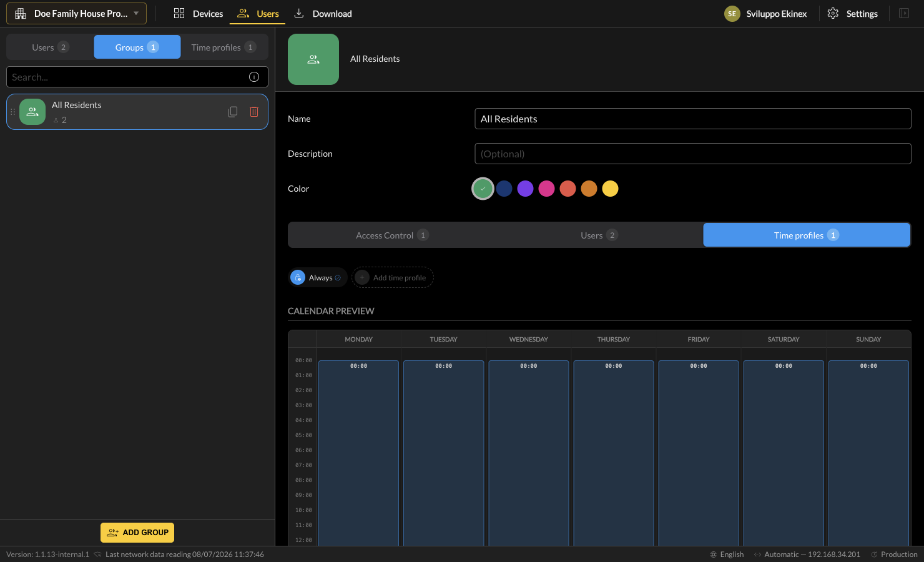Viewport: 924px width, 562px height.
Task: Open the group's Users tab
Action: click(x=599, y=235)
